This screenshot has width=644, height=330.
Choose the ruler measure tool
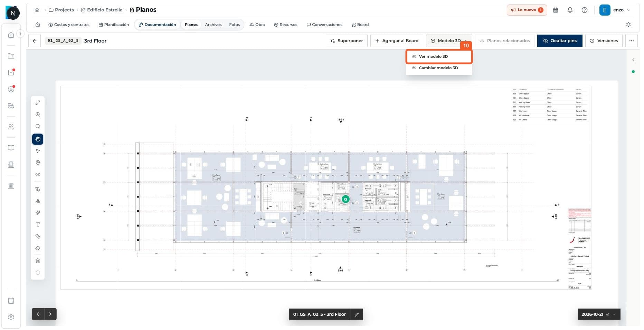click(x=38, y=236)
